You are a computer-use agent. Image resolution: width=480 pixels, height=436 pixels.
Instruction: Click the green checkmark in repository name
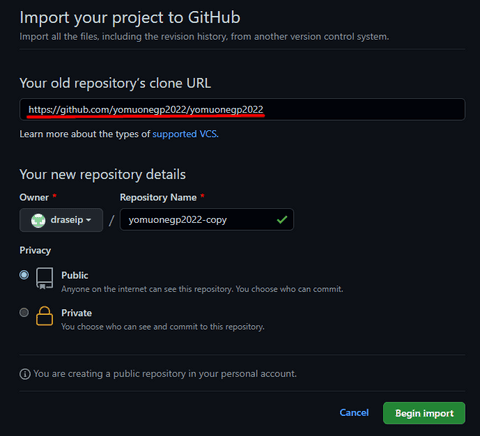click(x=282, y=220)
